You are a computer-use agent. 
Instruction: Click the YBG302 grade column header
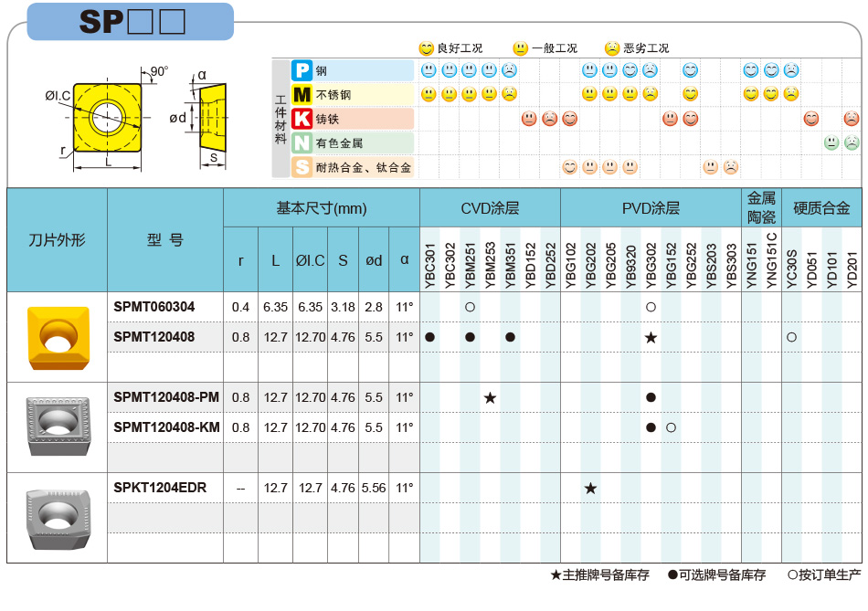click(651, 266)
